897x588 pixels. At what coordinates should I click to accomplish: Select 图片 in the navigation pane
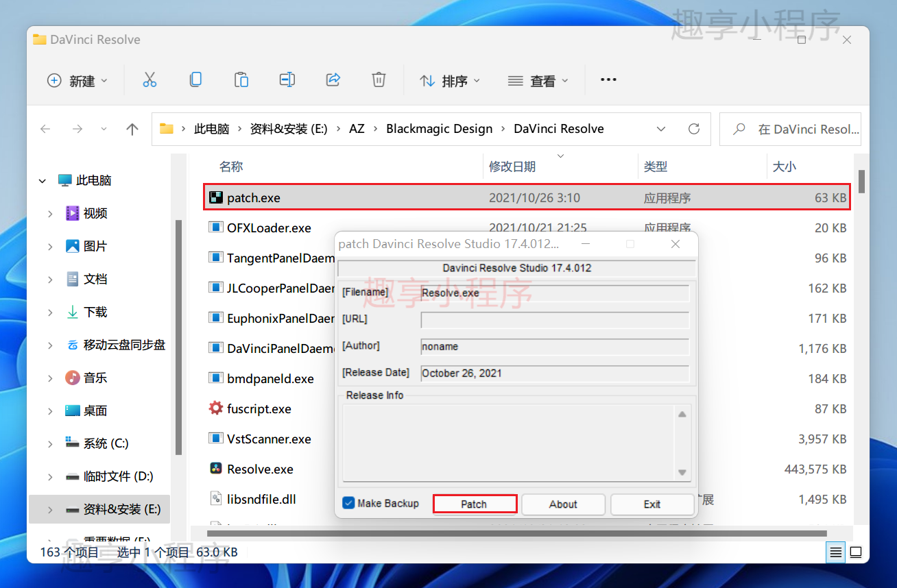tap(95, 246)
